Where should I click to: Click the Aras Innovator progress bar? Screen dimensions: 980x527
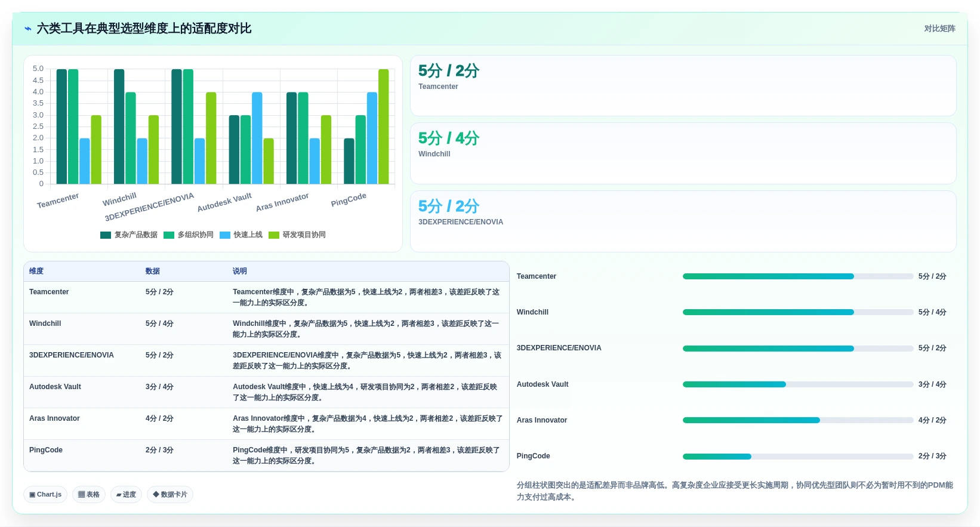pyautogui.click(x=798, y=420)
